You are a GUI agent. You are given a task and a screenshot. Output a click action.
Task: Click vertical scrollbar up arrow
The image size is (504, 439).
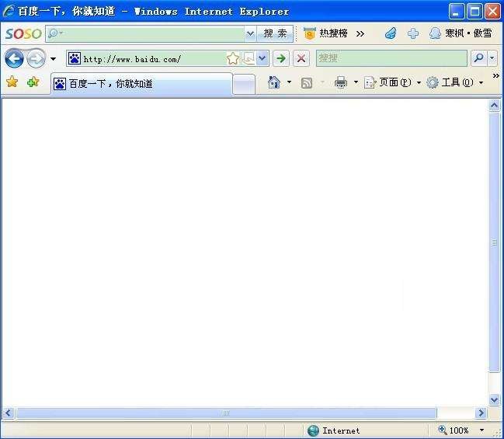tap(495, 105)
